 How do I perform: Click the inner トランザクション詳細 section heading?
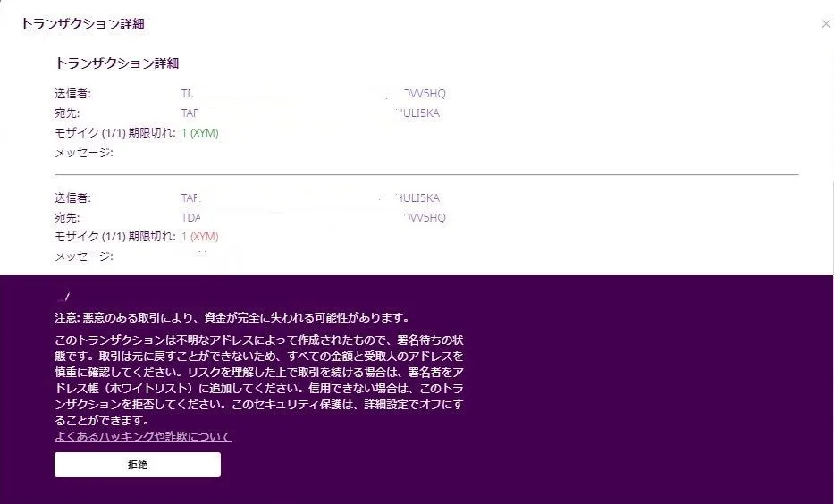[x=117, y=63]
